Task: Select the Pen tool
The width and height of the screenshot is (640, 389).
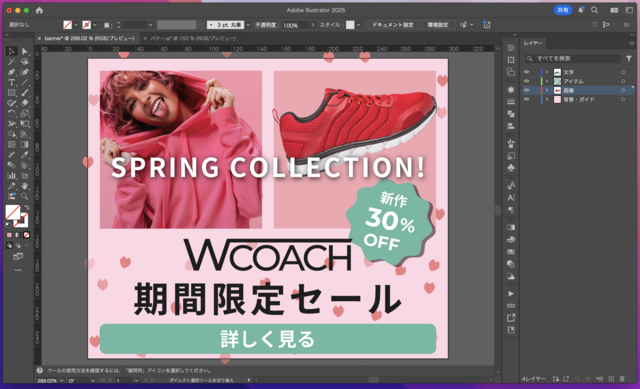Action: (11, 72)
